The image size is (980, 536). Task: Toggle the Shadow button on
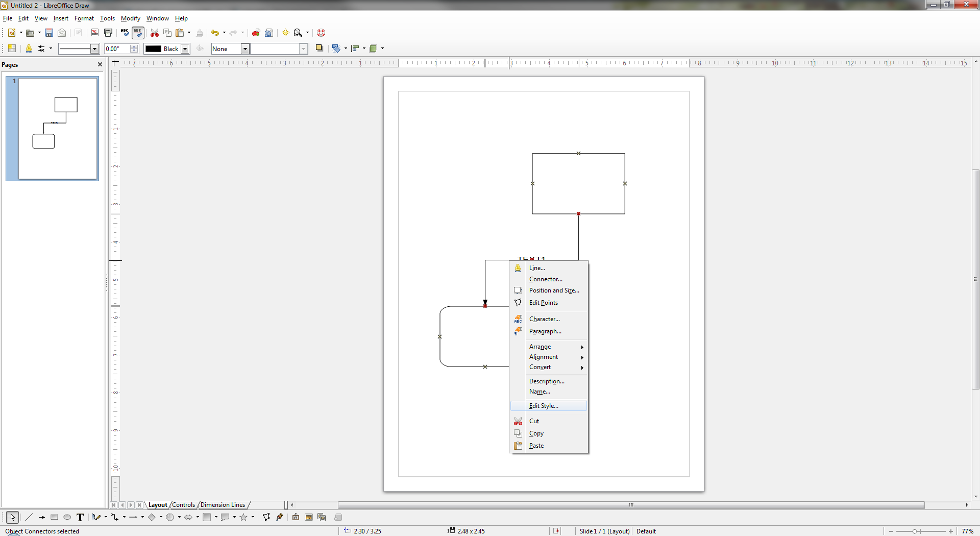(x=319, y=48)
